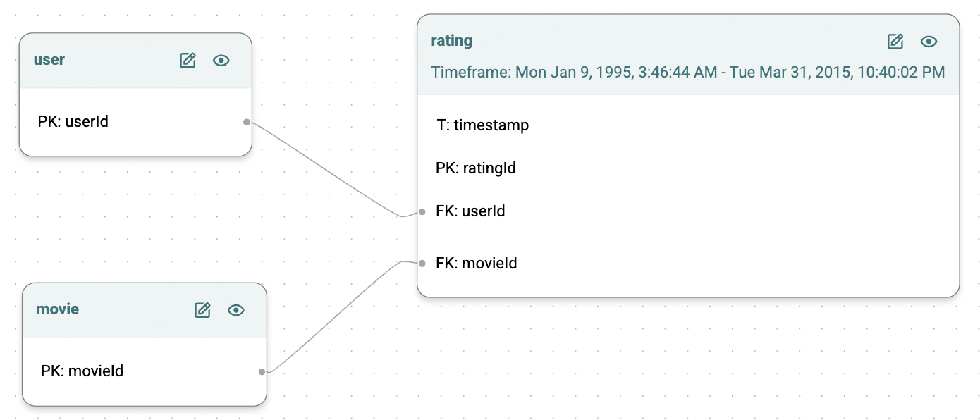Click the movie table PK connector dot

point(262,371)
